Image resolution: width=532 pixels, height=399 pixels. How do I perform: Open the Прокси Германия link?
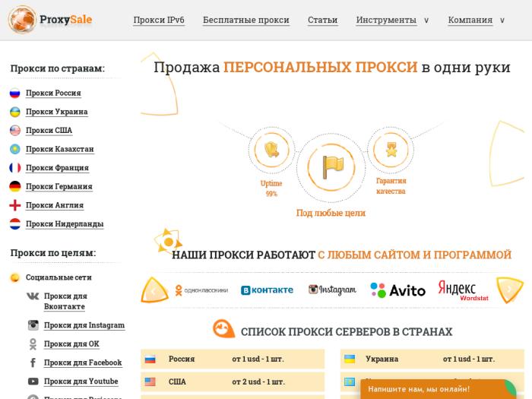pyautogui.click(x=59, y=186)
